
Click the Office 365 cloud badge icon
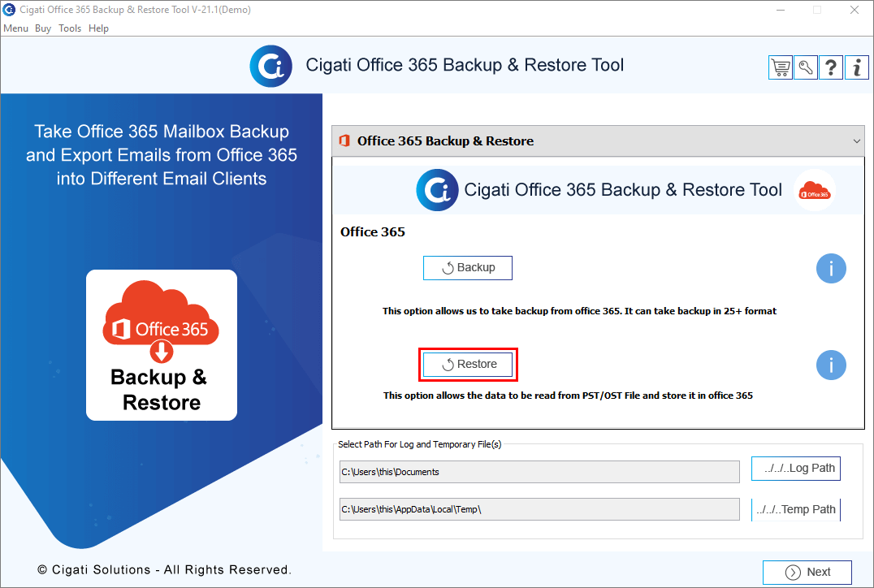[815, 191]
